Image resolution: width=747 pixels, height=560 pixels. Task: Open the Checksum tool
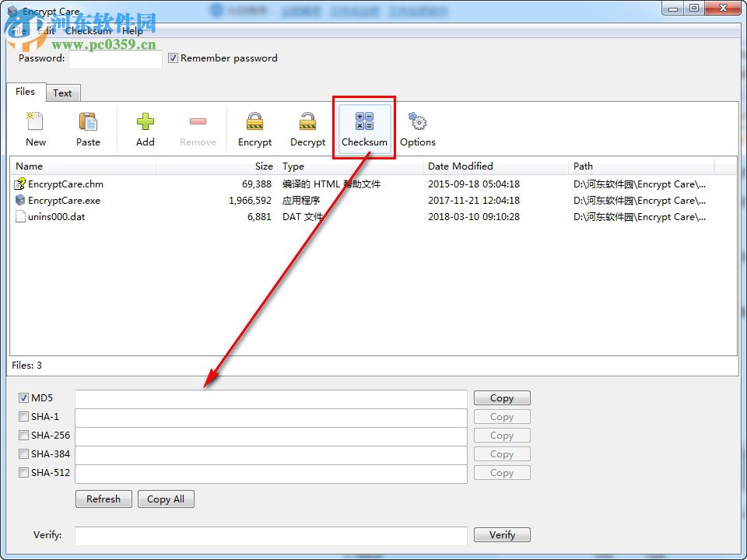tap(364, 127)
